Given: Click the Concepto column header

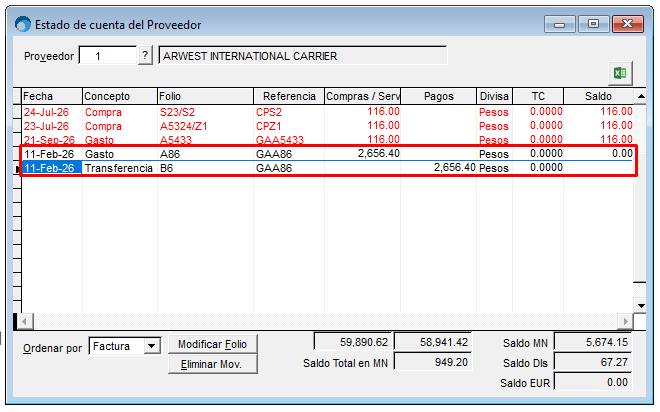Looking at the screenshot, I should (120, 96).
